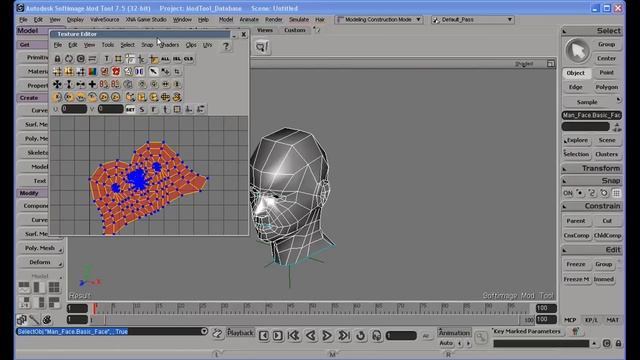Click the keyframe key icon

point(481,337)
